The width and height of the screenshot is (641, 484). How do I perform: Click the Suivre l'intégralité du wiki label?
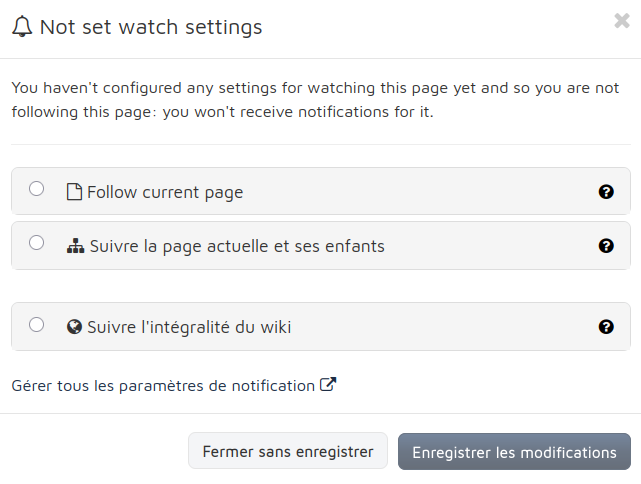click(189, 327)
